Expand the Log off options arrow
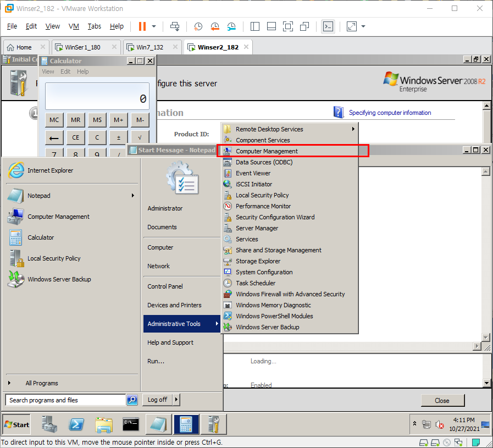The width and height of the screenshot is (493, 448). click(176, 400)
